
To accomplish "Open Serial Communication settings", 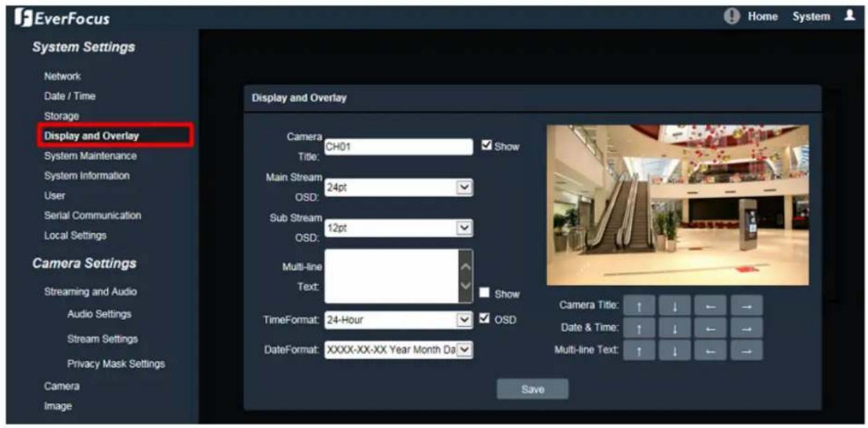I will click(93, 215).
